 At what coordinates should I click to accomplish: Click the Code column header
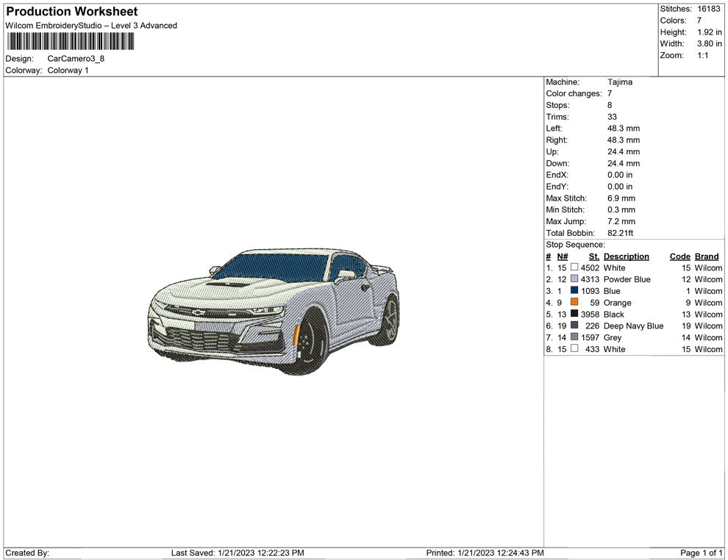pos(679,256)
